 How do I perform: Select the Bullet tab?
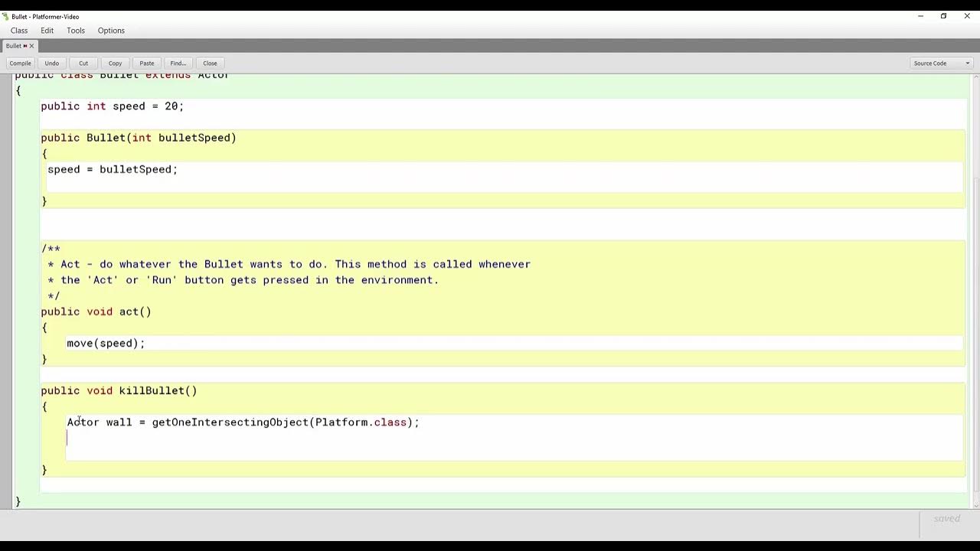click(x=15, y=46)
